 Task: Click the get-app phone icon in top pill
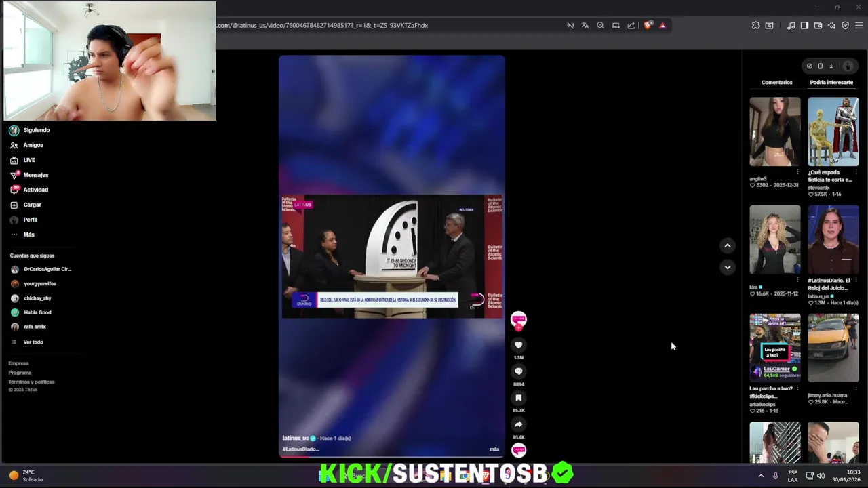(x=820, y=66)
